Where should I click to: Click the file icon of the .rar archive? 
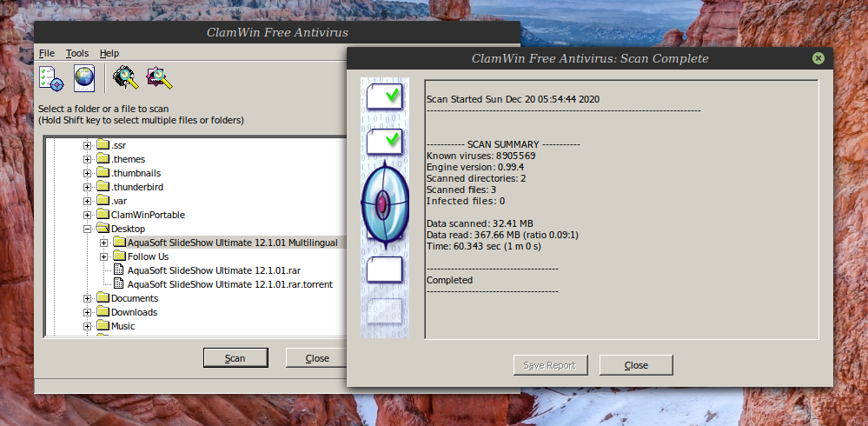(118, 270)
